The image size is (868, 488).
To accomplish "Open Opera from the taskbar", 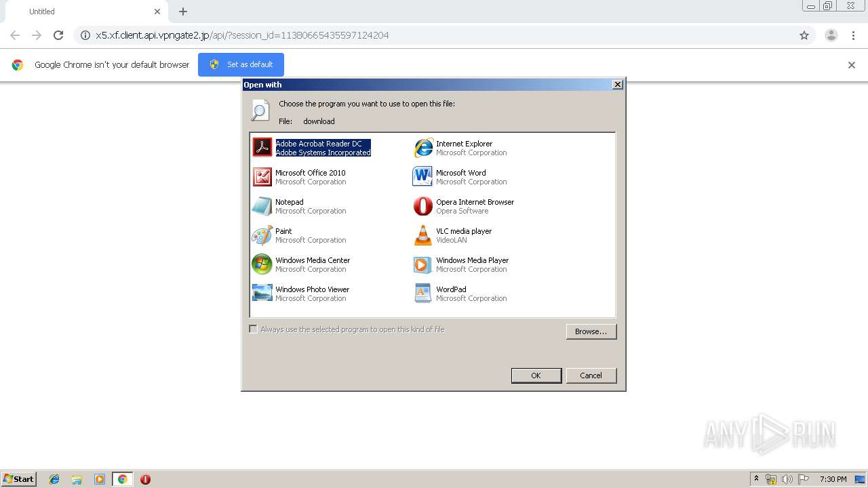I will [x=145, y=479].
